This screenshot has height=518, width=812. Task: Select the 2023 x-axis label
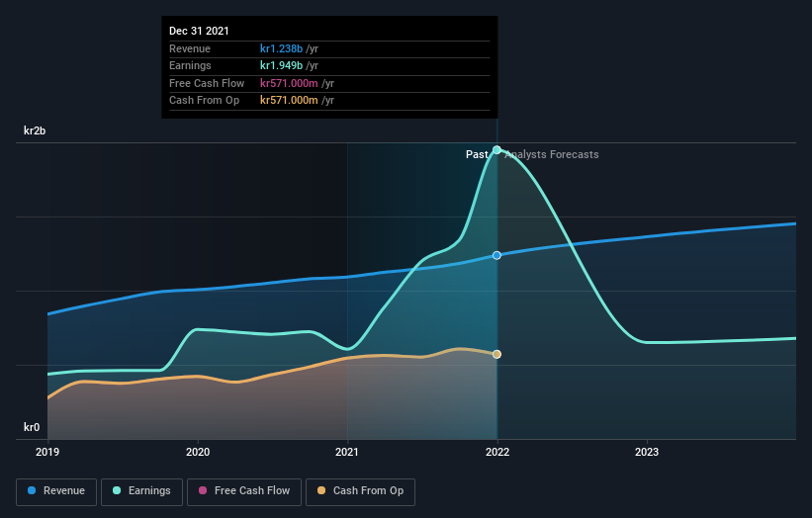pos(647,452)
